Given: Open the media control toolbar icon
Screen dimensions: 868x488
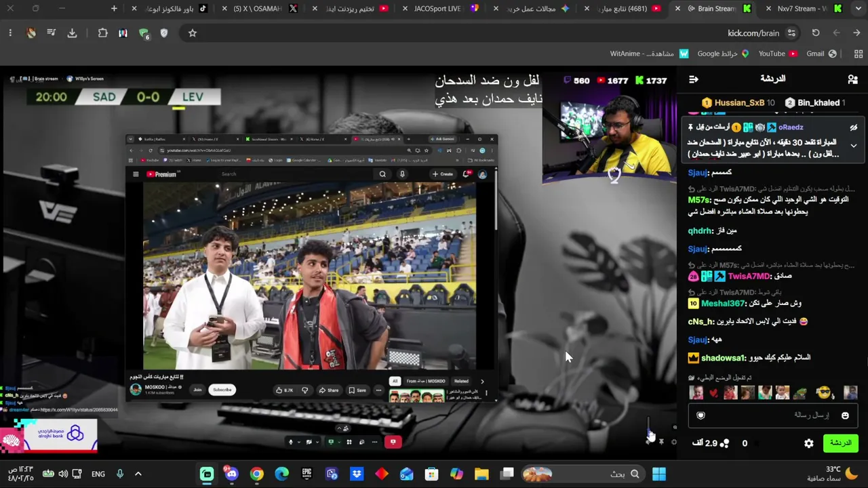Looking at the screenshot, I should (51, 33).
